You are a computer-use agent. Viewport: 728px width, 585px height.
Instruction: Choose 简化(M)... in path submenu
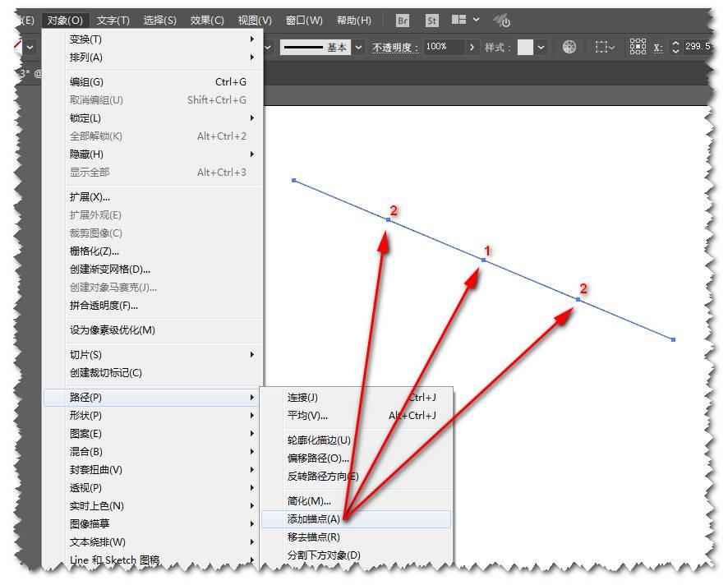[x=357, y=501]
